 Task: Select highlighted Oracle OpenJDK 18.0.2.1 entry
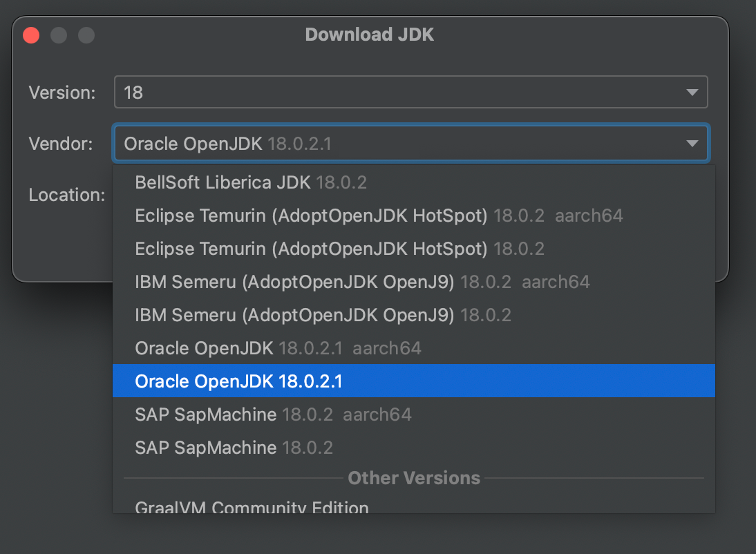tap(414, 381)
